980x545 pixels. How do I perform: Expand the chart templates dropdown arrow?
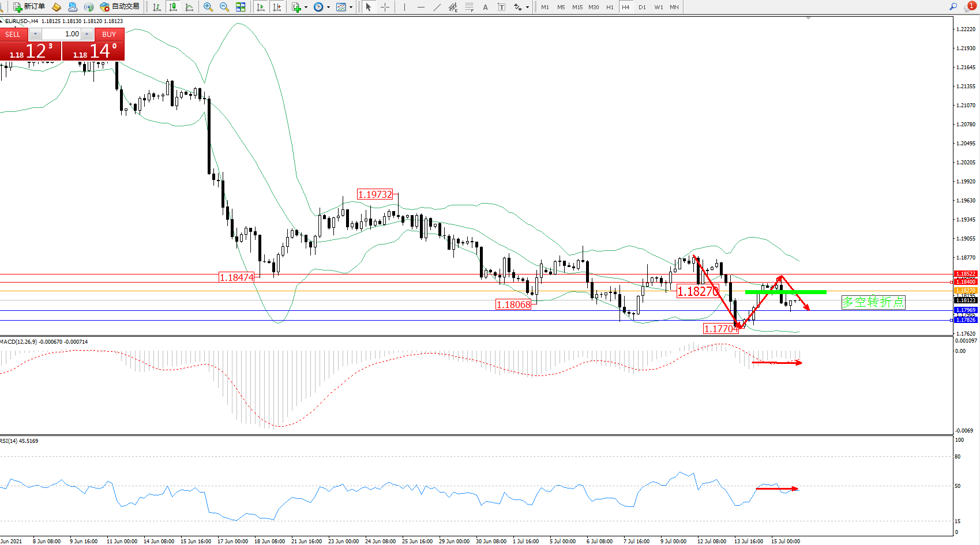pos(351,7)
